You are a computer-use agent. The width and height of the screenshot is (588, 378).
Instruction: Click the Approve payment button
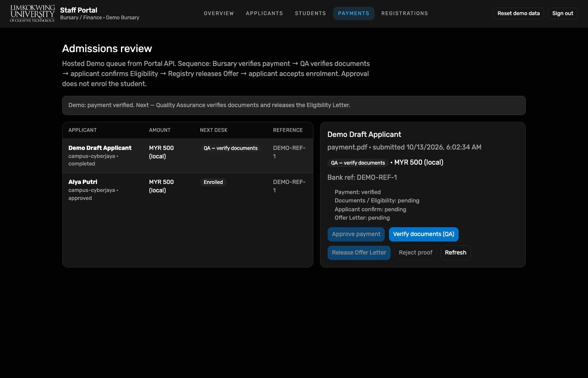point(356,234)
